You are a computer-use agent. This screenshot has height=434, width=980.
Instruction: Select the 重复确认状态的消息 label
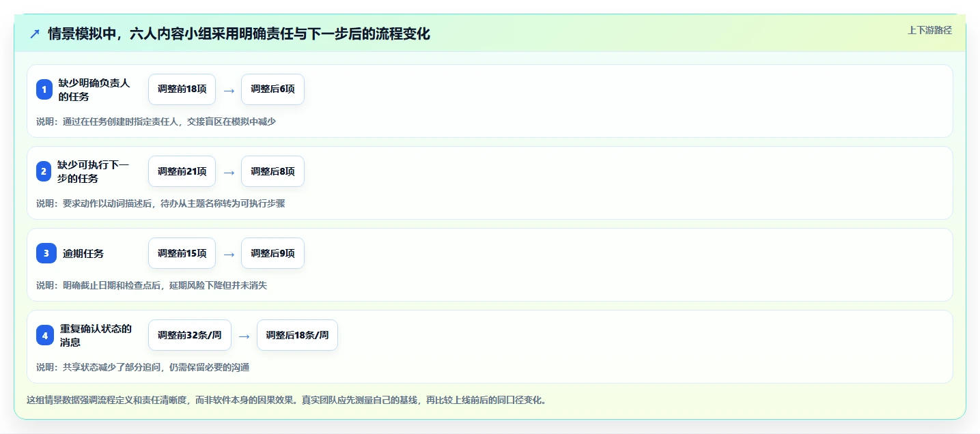pos(96,335)
